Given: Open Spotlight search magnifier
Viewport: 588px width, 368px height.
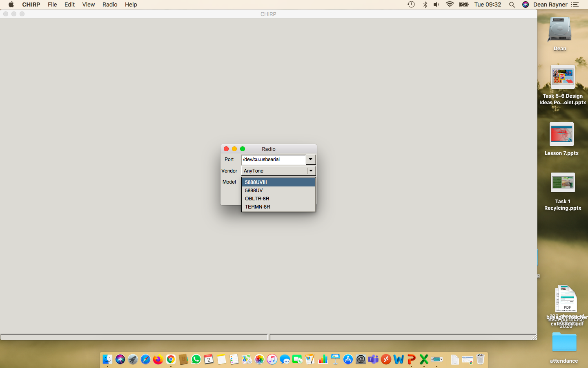Looking at the screenshot, I should pyautogui.click(x=512, y=4).
